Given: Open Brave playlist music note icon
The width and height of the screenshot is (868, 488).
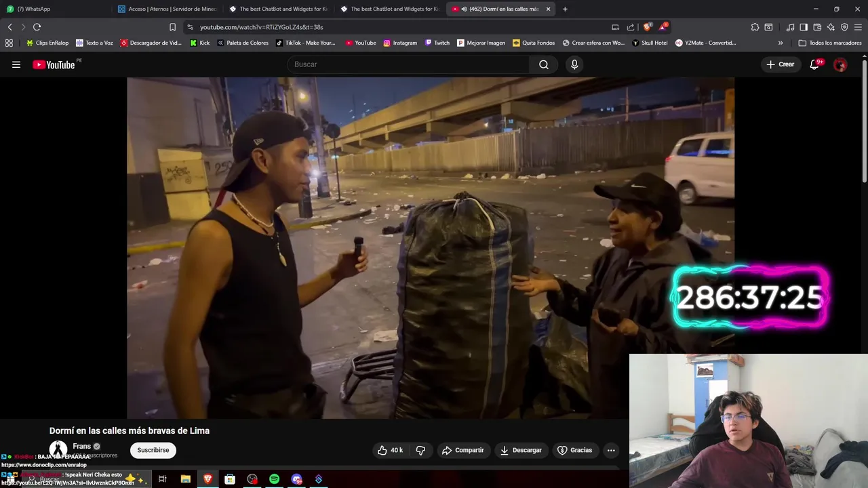Looking at the screenshot, I should click(790, 27).
